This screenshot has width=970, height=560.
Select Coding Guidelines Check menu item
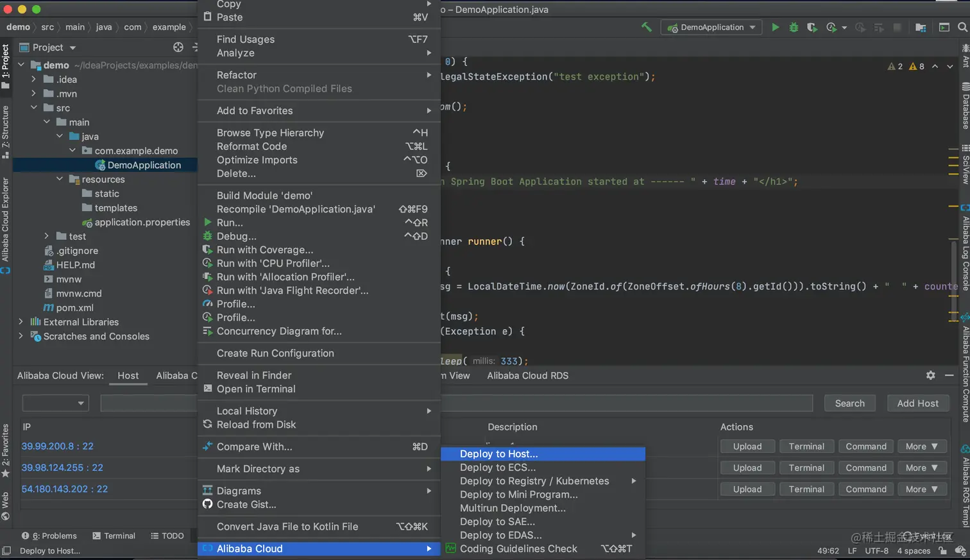click(543, 548)
